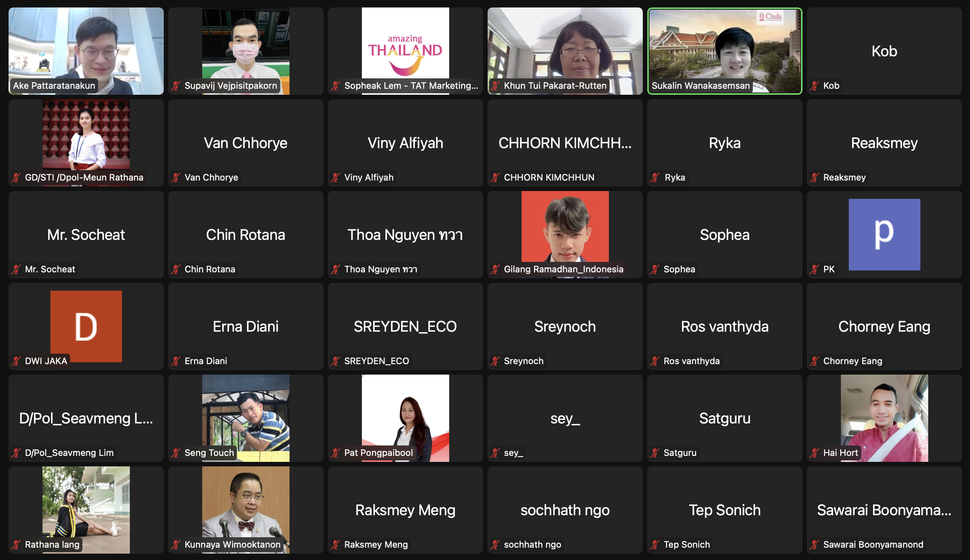
Task: Click the large 'Tep Sonich' tile name
Action: [x=725, y=510]
